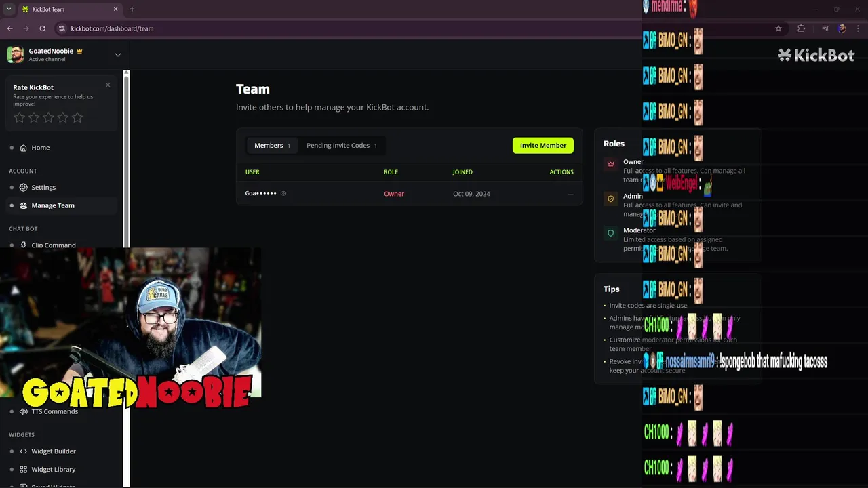Click the ROLE column header
This screenshot has width=868, height=488.
(391, 172)
